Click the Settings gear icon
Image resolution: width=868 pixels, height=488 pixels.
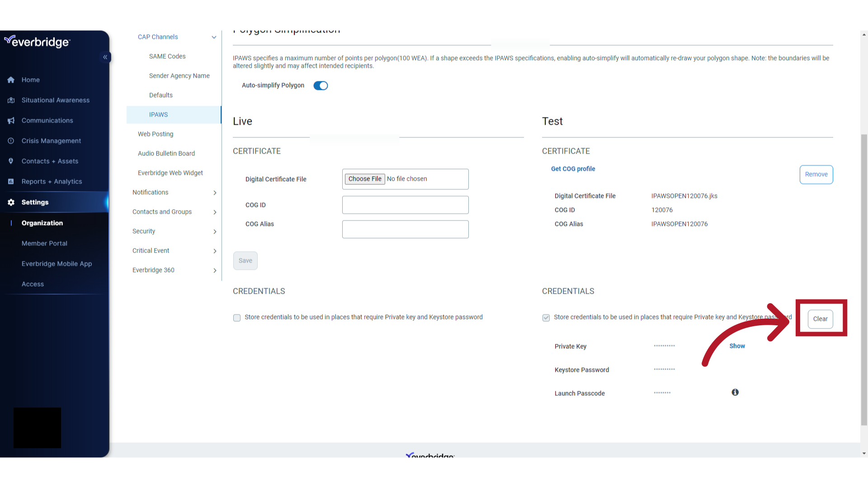pos(11,202)
